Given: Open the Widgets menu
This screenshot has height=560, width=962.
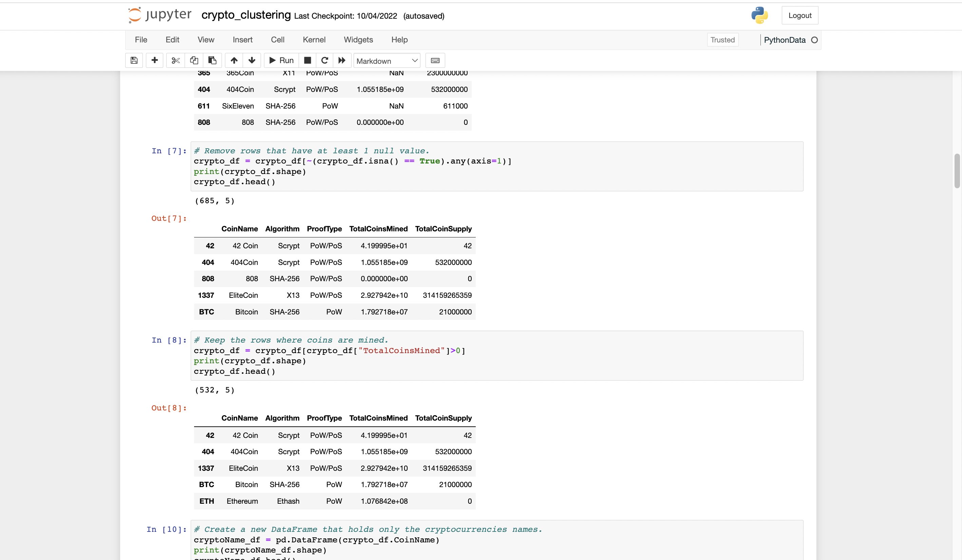Looking at the screenshot, I should click(358, 40).
